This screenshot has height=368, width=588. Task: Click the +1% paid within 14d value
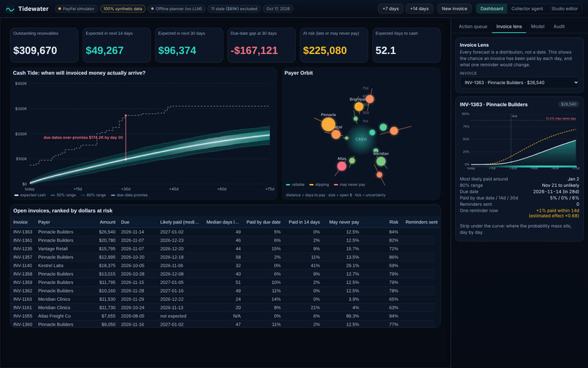tap(557, 211)
